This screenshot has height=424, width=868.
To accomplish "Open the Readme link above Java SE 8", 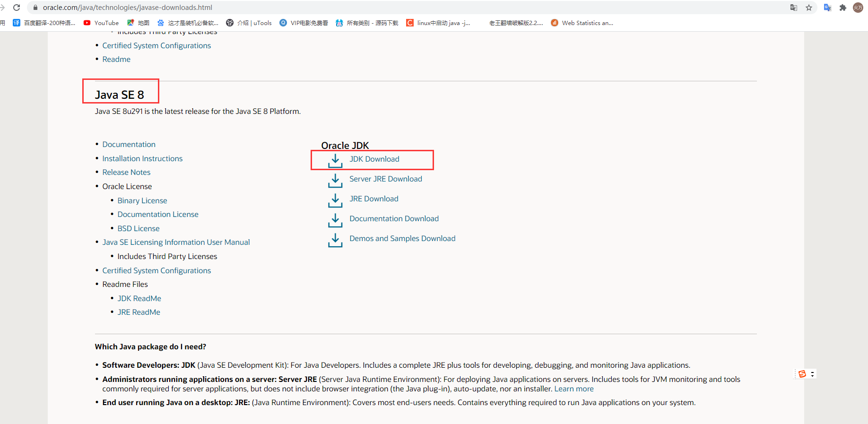I will (116, 59).
